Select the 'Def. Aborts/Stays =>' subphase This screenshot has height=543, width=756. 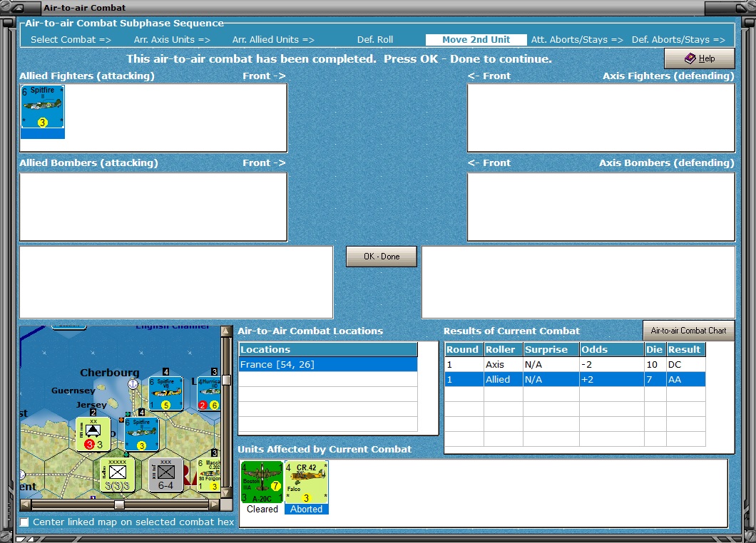[678, 39]
